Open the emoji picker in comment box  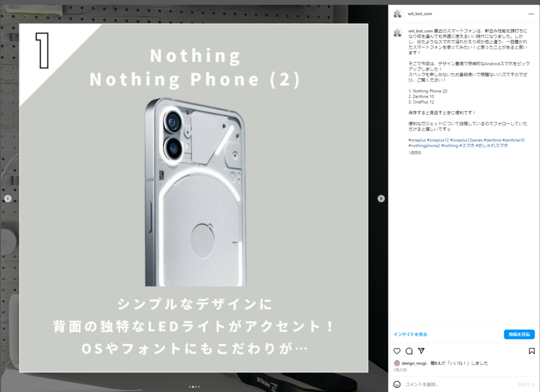[397, 384]
